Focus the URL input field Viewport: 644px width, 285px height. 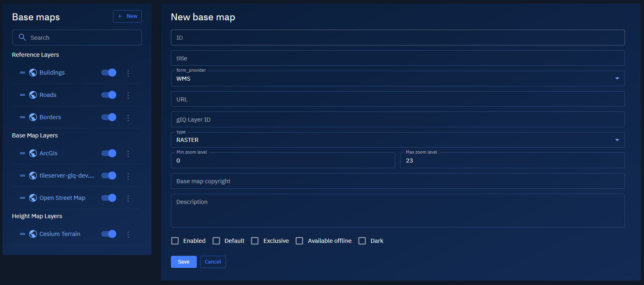point(397,99)
